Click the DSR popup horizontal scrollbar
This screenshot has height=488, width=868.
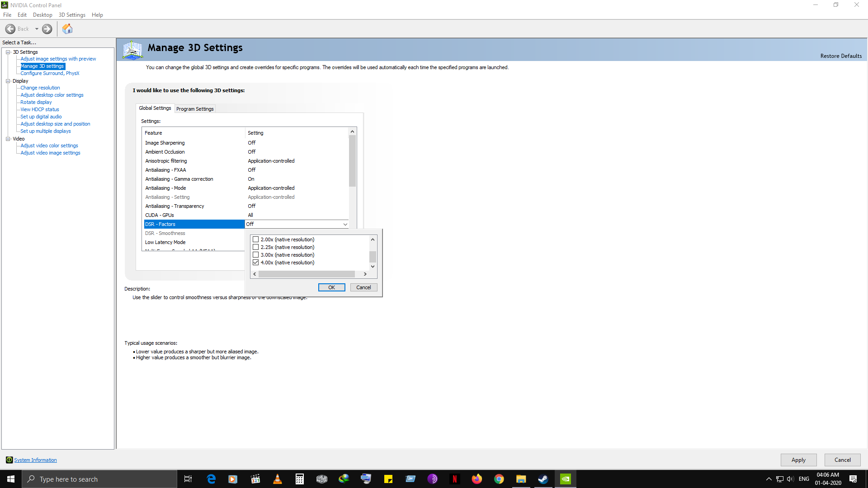[307, 274]
